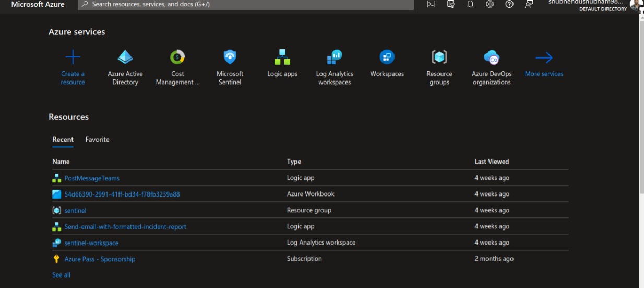The width and height of the screenshot is (644, 288).
Task: Click the 'Subscription' type cell
Action: (304, 259)
